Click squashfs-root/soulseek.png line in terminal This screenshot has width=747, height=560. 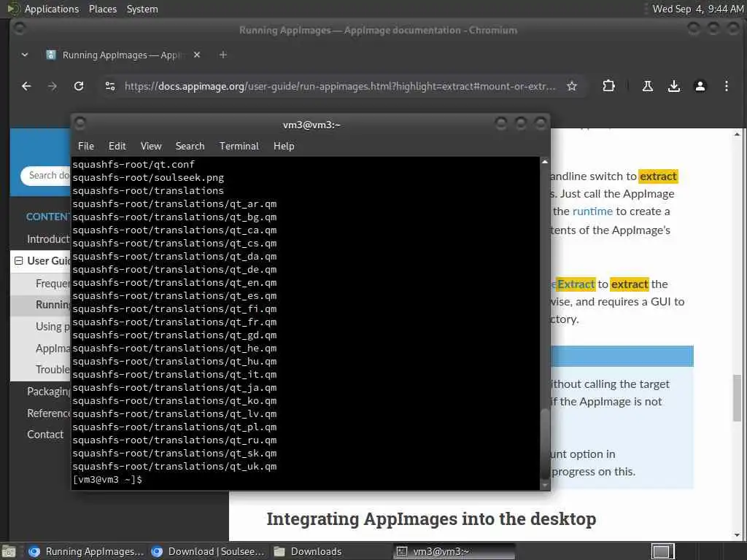click(x=148, y=178)
